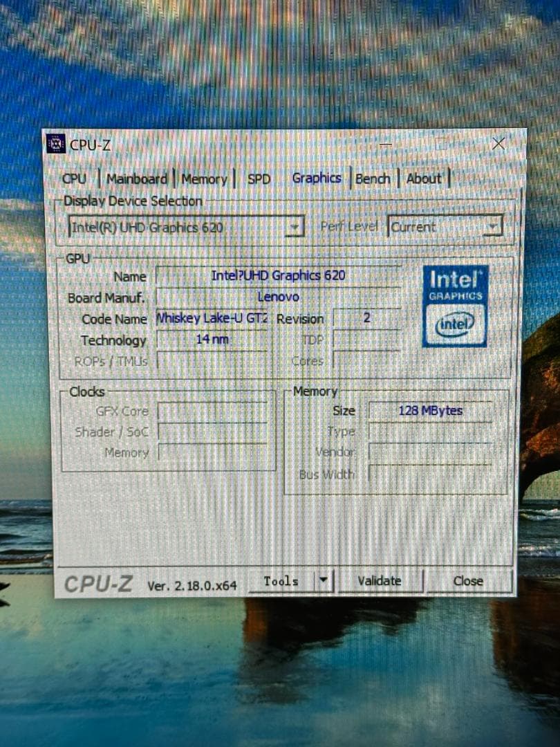
Task: Select the About tab
Action: (x=424, y=178)
